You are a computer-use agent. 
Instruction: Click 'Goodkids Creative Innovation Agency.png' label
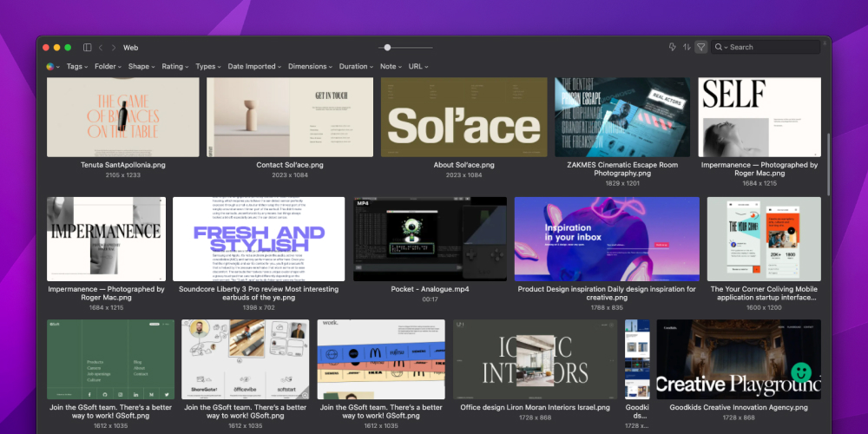(739, 407)
